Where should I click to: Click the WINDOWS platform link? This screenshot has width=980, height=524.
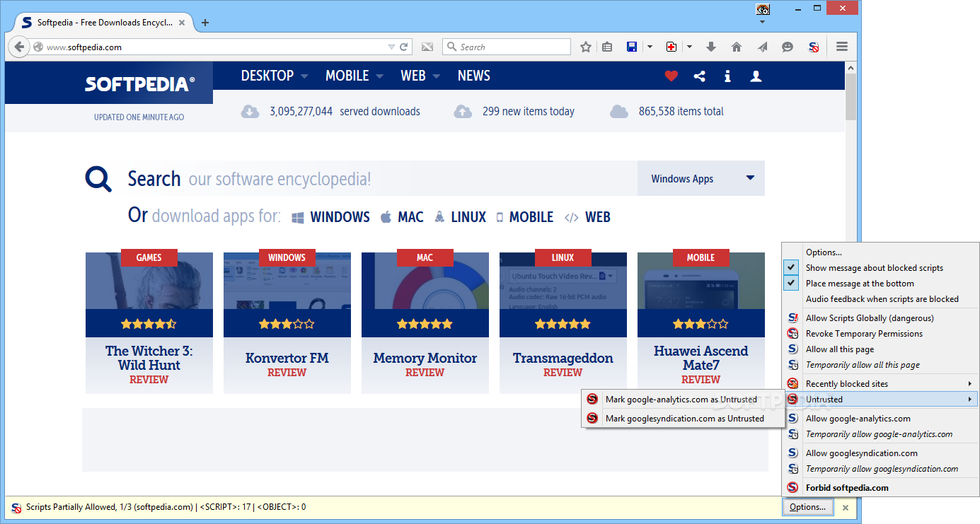click(x=331, y=217)
